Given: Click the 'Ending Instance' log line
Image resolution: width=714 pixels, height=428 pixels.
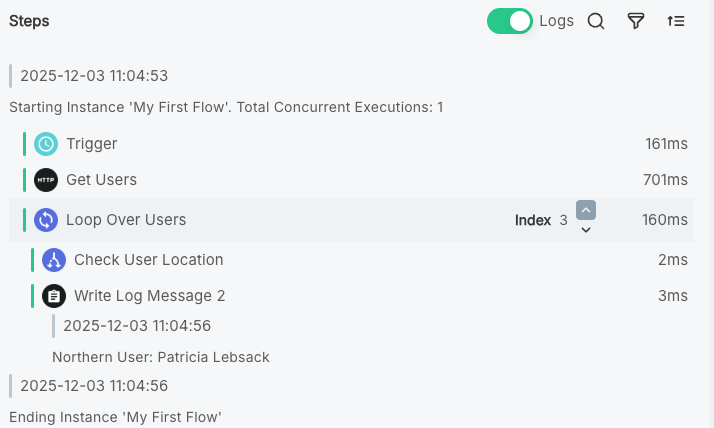Looking at the screenshot, I should (x=115, y=417).
